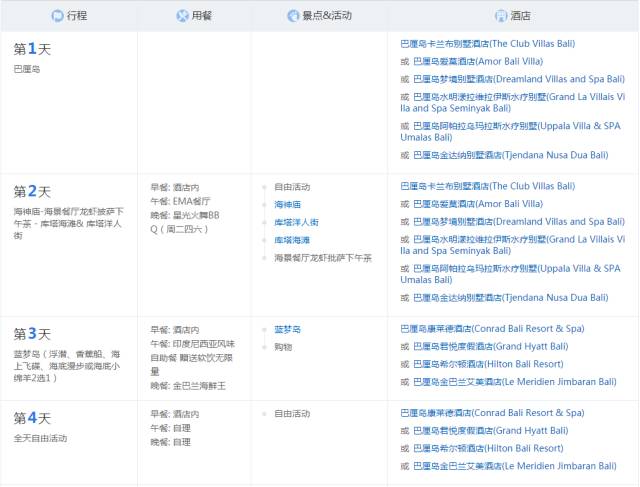Select the 第1天 heading
Image resolution: width=640 pixels, height=487 pixels.
(x=32, y=49)
